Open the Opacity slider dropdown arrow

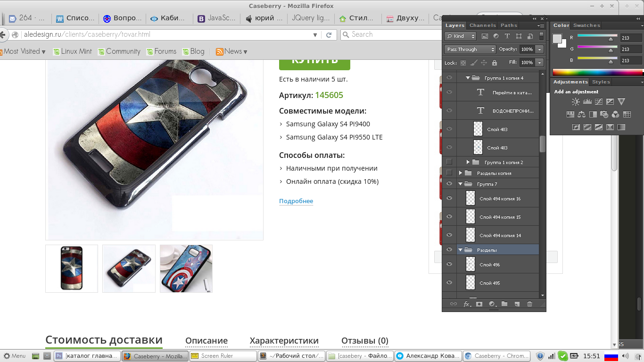(540, 49)
